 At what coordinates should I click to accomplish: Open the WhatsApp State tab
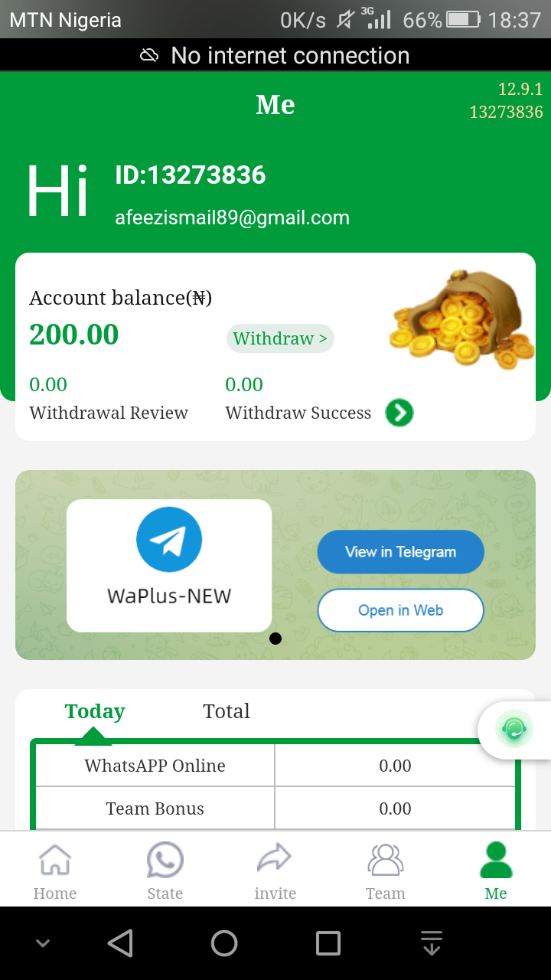[x=165, y=860]
